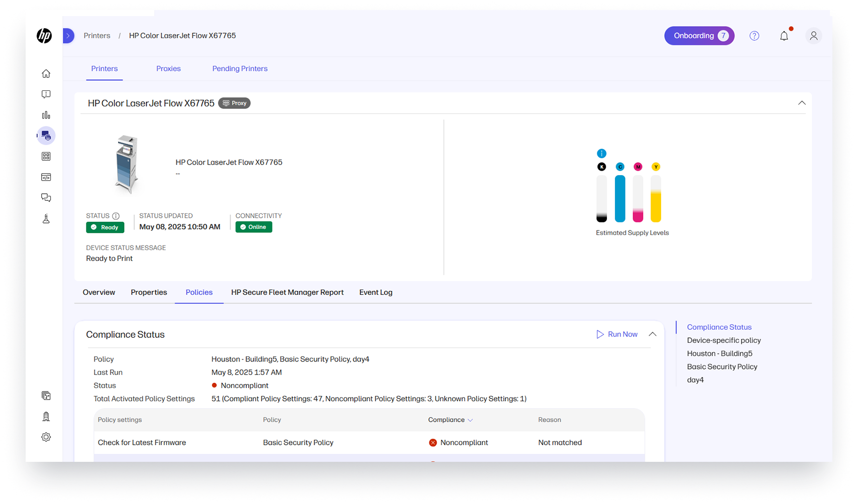Click the black toner level bar
This screenshot has height=504, width=856.
[x=602, y=198]
